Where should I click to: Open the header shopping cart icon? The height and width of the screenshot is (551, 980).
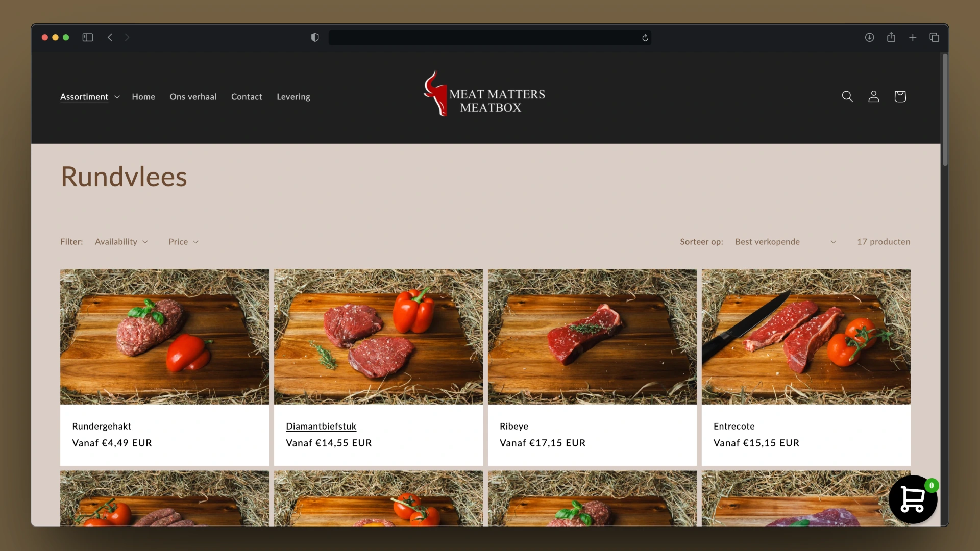coord(900,96)
